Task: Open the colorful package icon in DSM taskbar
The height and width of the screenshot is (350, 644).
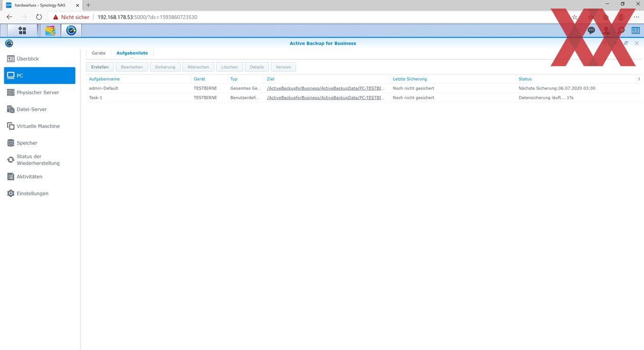Action: pyautogui.click(x=50, y=31)
